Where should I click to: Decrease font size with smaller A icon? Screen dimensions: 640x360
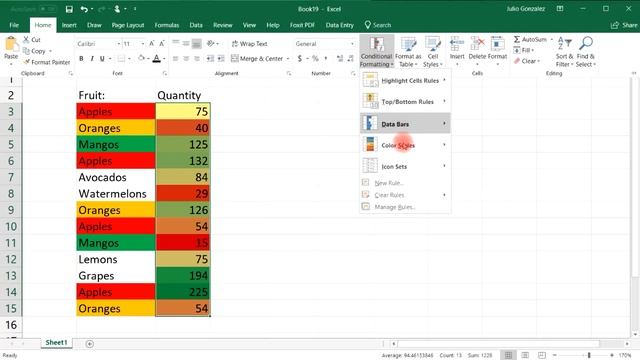162,43
